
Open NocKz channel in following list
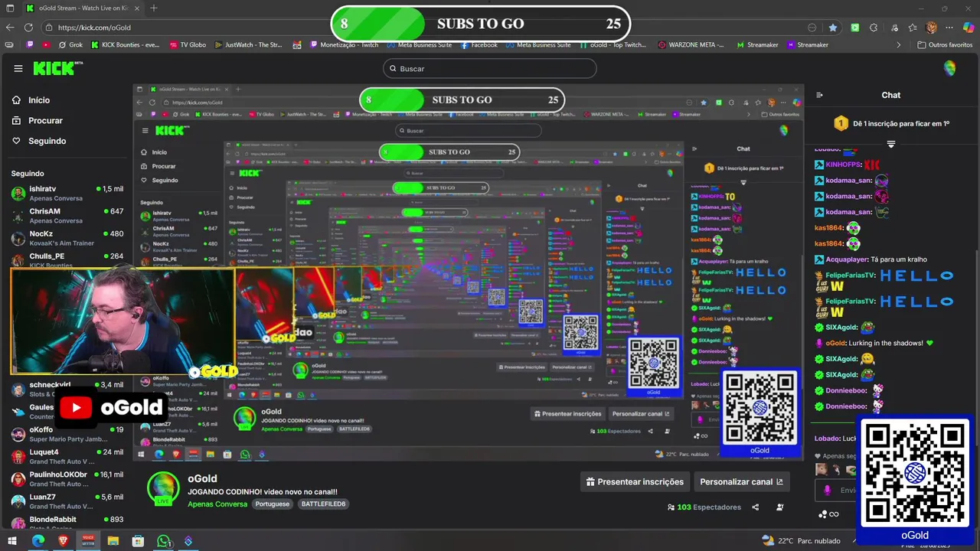[67, 238]
